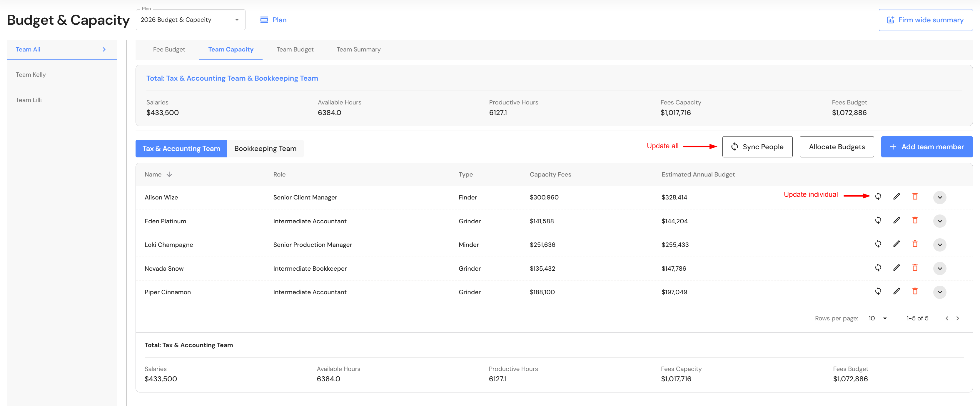
Task: Select Team Kelly in sidebar
Action: 31,74
